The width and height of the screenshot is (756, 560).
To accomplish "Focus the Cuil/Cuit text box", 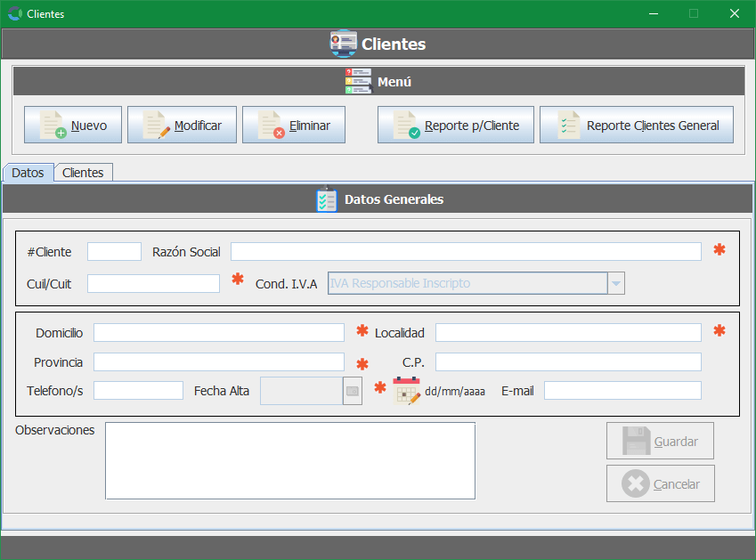I will click(153, 284).
